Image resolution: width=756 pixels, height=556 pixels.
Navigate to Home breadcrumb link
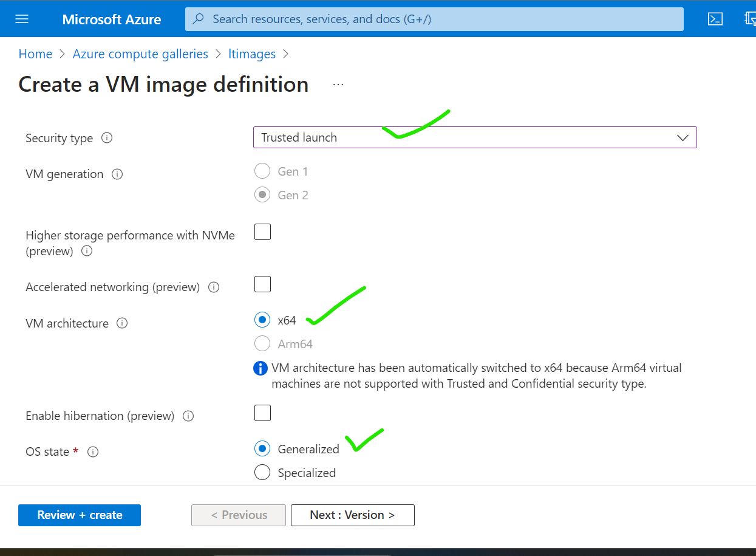[35, 54]
